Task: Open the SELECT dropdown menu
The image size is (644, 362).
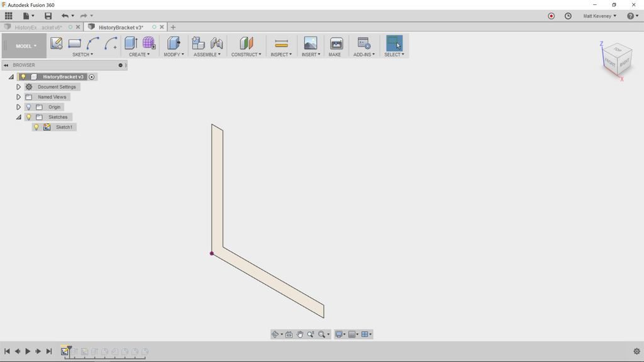Action: click(394, 55)
